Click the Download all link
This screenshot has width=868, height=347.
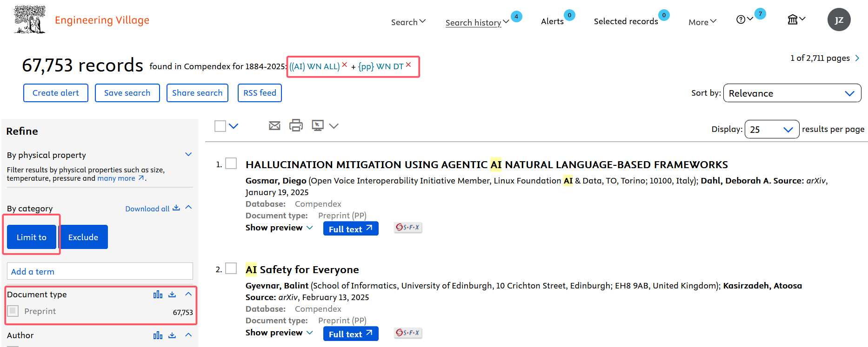pos(147,209)
